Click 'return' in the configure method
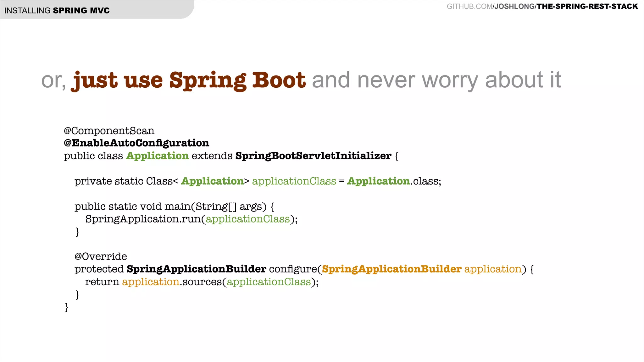 click(x=102, y=282)
